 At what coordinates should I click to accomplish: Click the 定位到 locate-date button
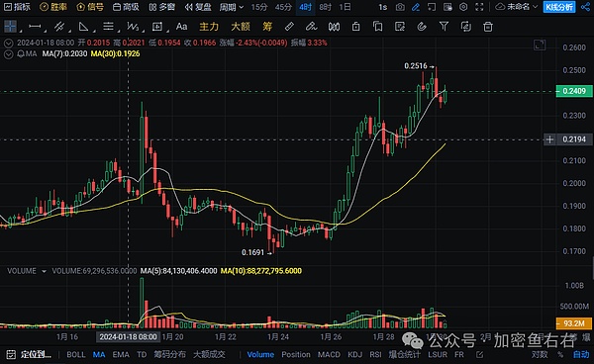point(29,354)
